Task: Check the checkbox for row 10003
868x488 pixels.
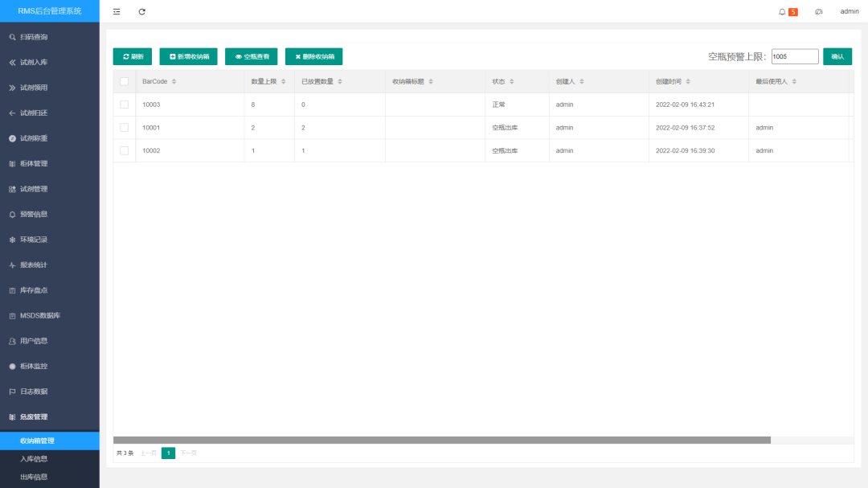Action: click(x=124, y=105)
